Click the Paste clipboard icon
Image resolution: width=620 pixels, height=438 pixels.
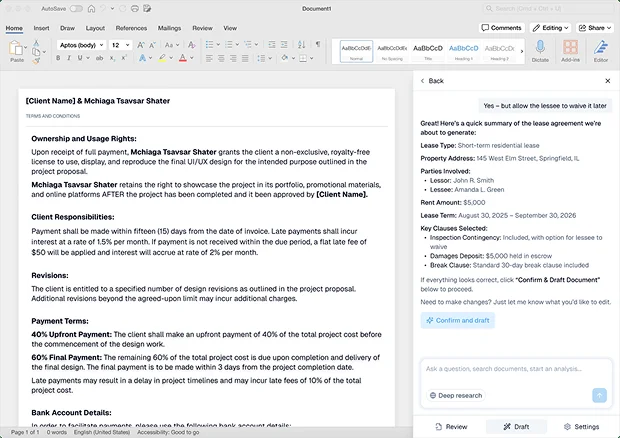click(x=16, y=50)
